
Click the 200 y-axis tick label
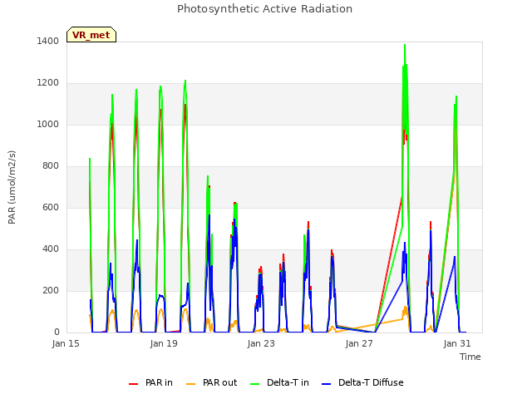click(x=51, y=290)
